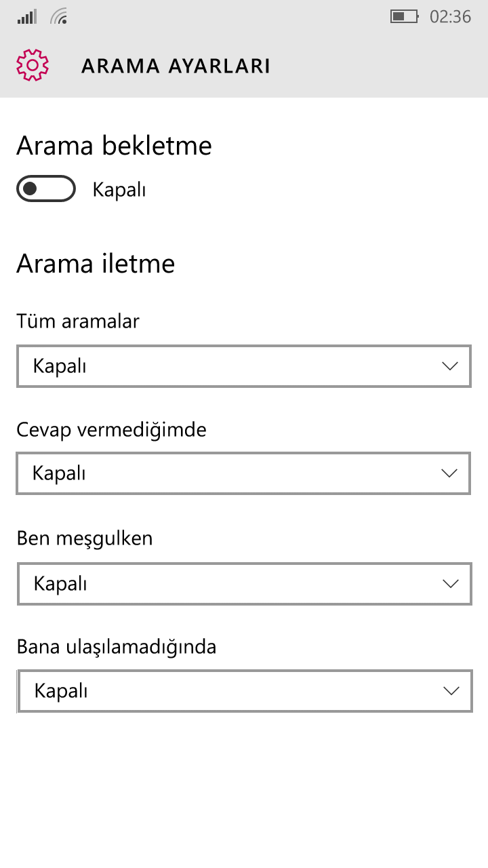Tap the Ben meşgulken label text
Image resolution: width=488 pixels, height=868 pixels.
tap(85, 538)
